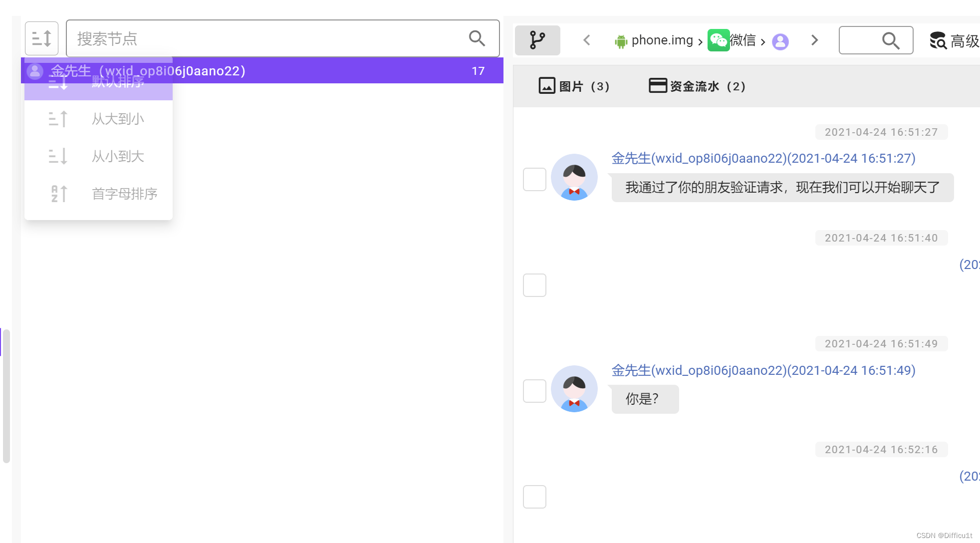Click the magnifier icon in the right search box
This screenshot has width=980, height=543.
pos(891,40)
